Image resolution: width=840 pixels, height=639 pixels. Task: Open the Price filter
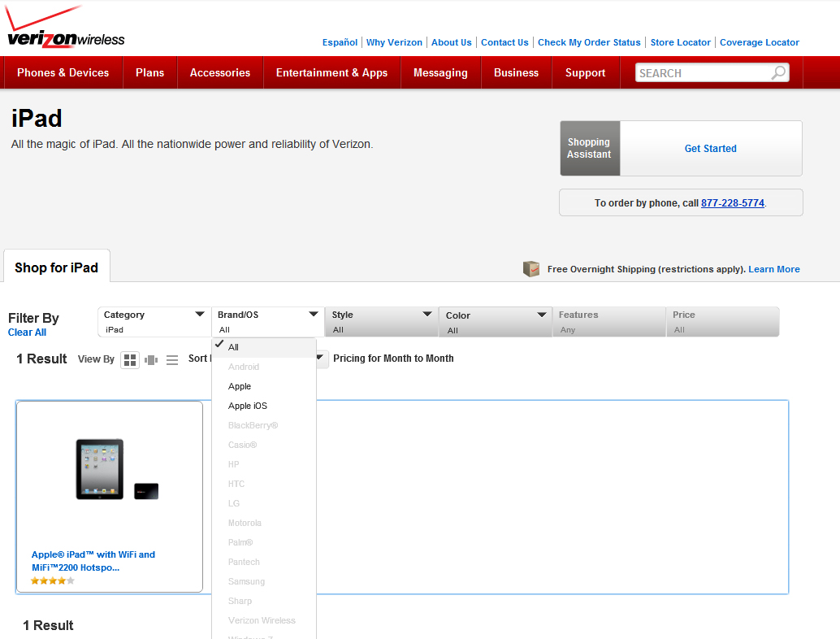[x=723, y=322]
